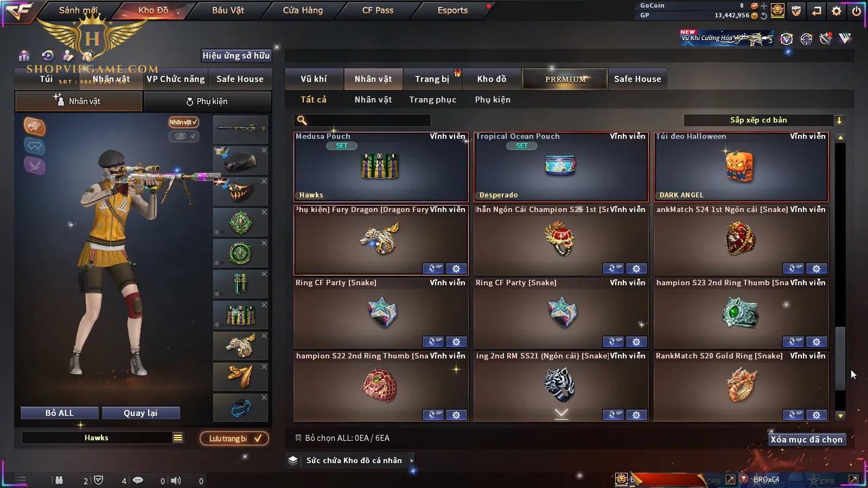Screen dimensions: 868x488
Task: Expand the Hawks loadout list menu
Action: pyautogui.click(x=178, y=438)
